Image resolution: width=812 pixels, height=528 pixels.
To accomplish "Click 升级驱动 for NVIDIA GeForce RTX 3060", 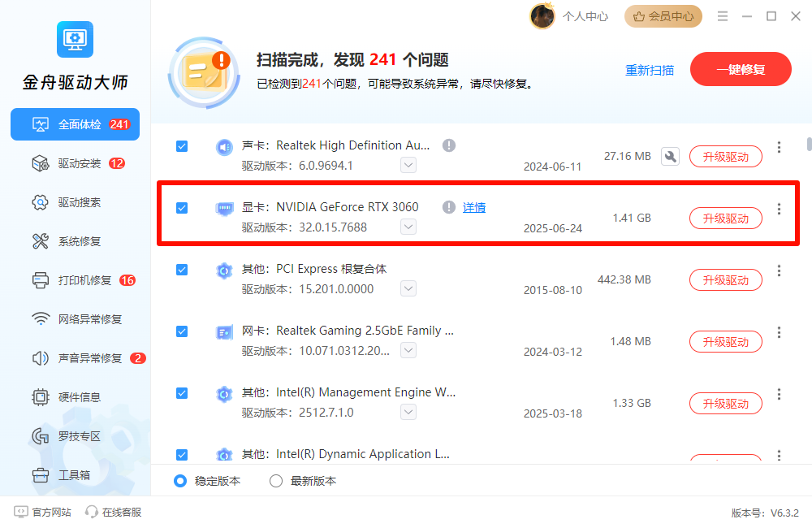I will pos(725,219).
